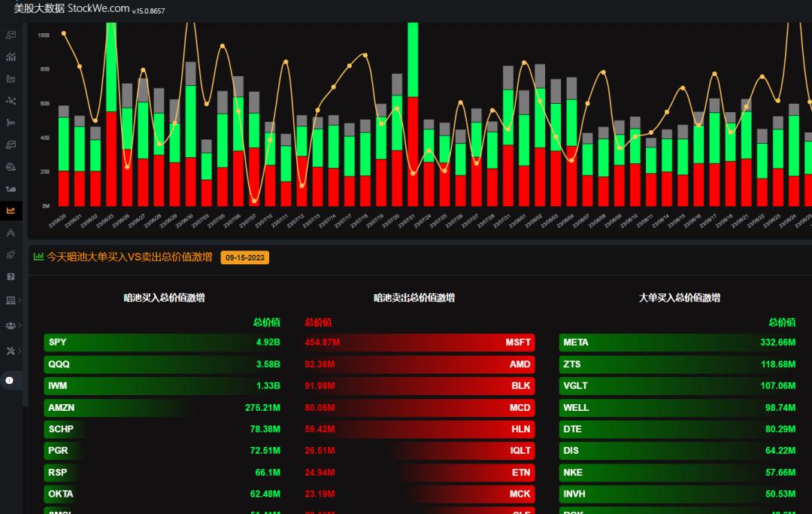Click the 09-15-2023 date badge
This screenshot has height=514, width=812.
[245, 257]
